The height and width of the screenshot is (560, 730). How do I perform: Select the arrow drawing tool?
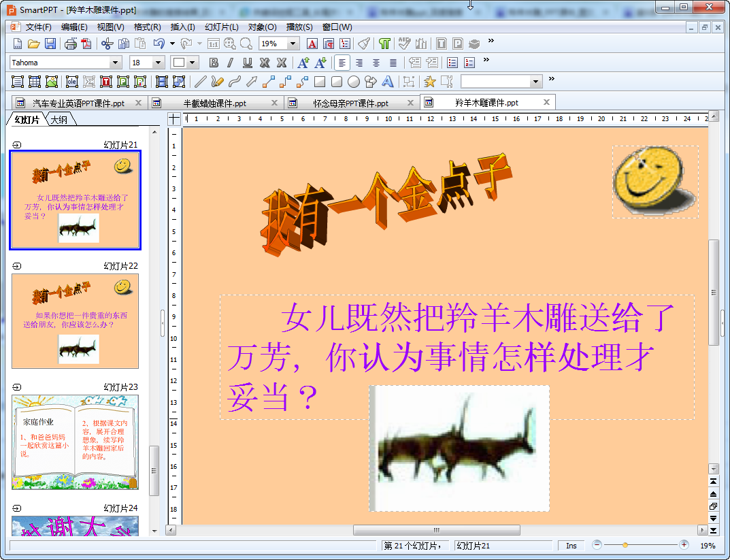click(x=252, y=82)
